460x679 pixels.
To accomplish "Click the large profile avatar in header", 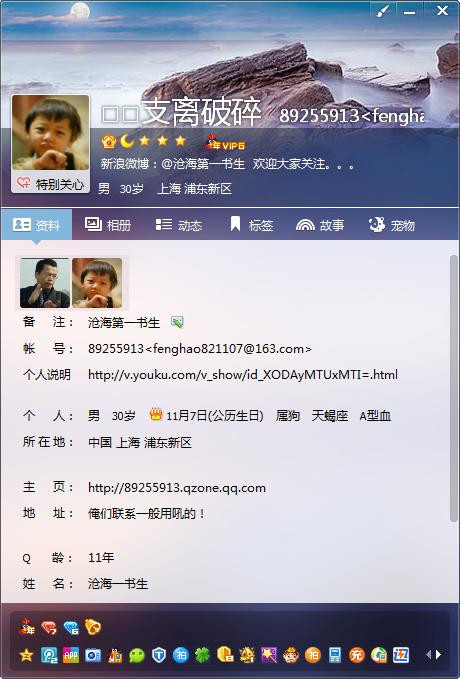I will point(51,133).
